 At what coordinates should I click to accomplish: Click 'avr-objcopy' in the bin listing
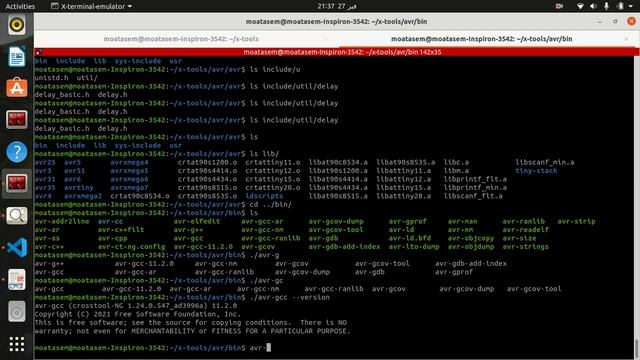point(471,238)
